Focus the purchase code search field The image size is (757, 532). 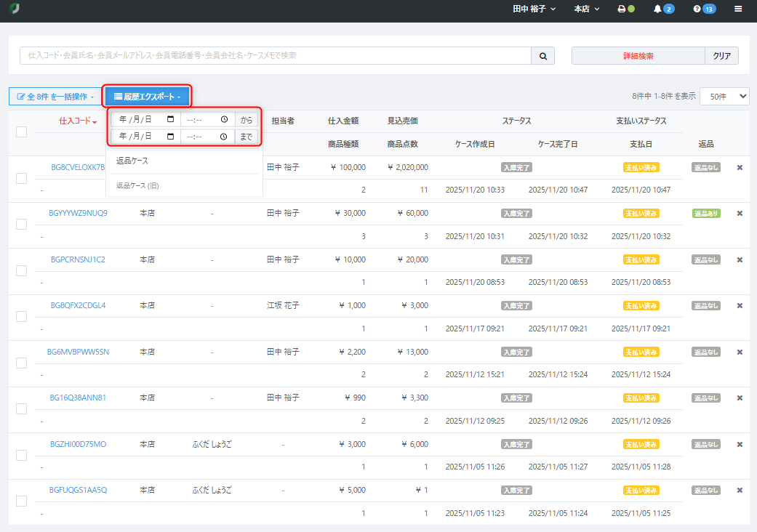275,56
